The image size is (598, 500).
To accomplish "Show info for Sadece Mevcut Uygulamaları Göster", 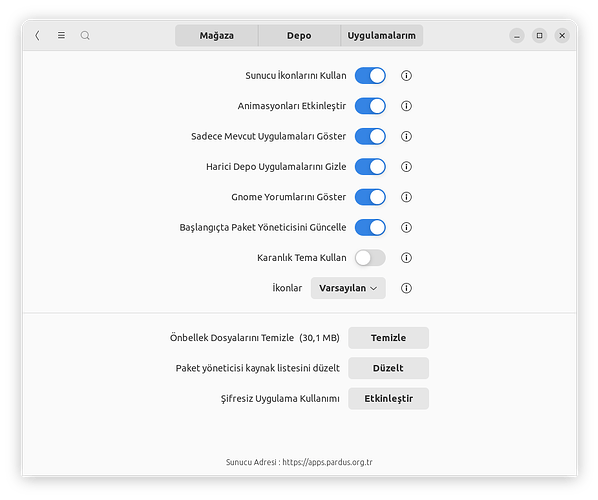I will (x=406, y=136).
